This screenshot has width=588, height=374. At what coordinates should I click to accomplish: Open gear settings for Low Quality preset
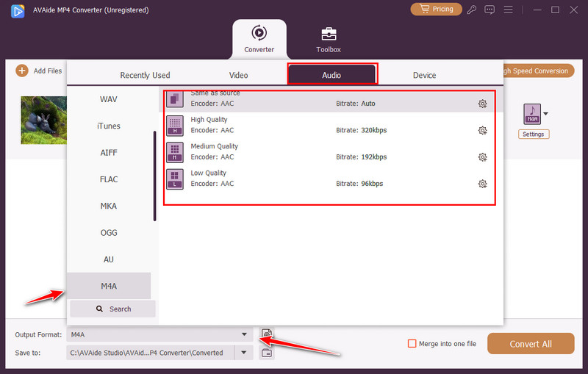click(482, 184)
